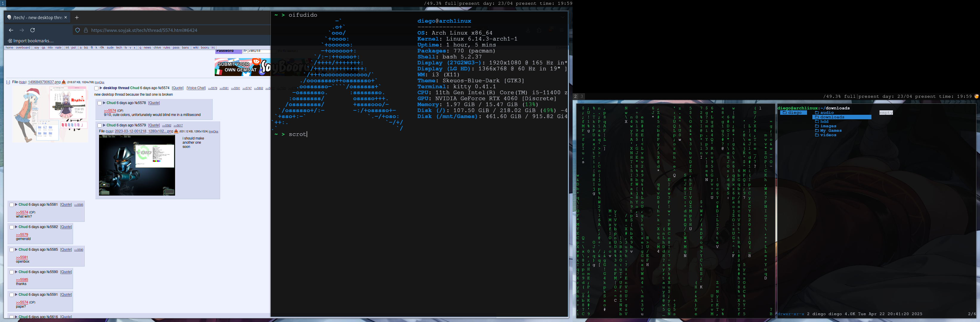This screenshot has width=980, height=322.
Task: Go to the 'home' board link
Action: pyautogui.click(x=10, y=47)
